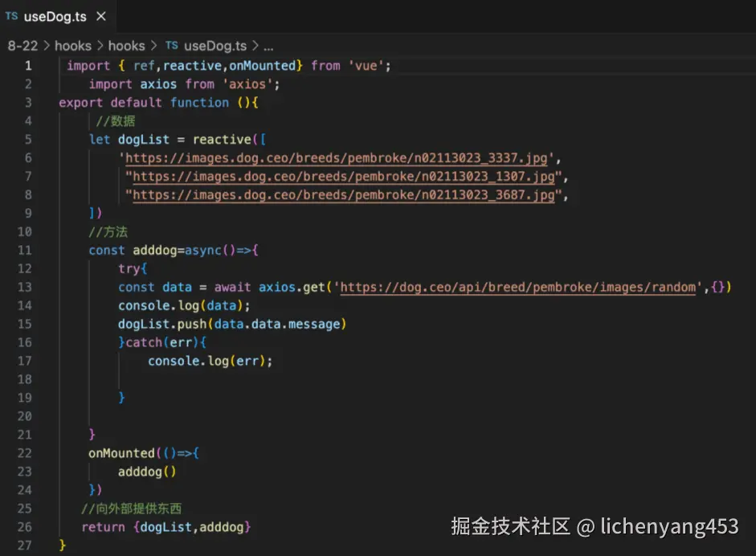Select the useDog.ts tab
Image resolution: width=756 pixels, height=556 pixels.
[x=57, y=16]
